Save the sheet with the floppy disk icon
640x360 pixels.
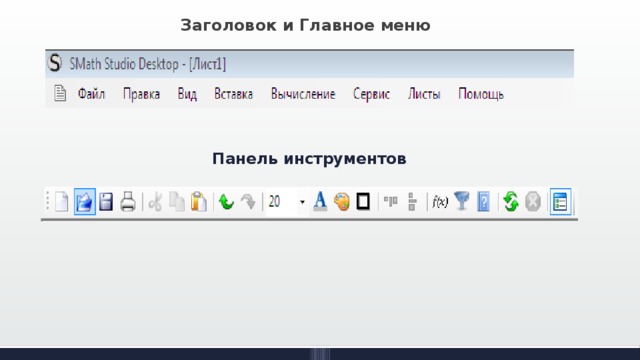coord(106,202)
